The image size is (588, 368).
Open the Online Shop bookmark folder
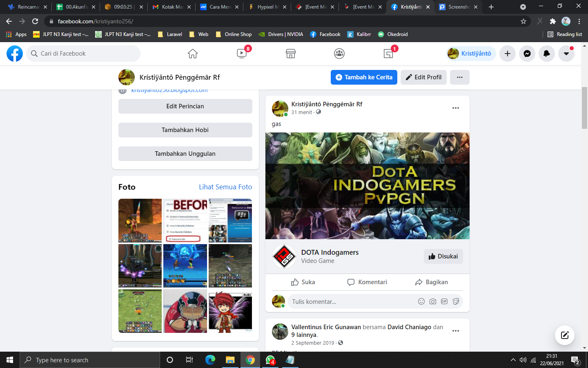(234, 34)
